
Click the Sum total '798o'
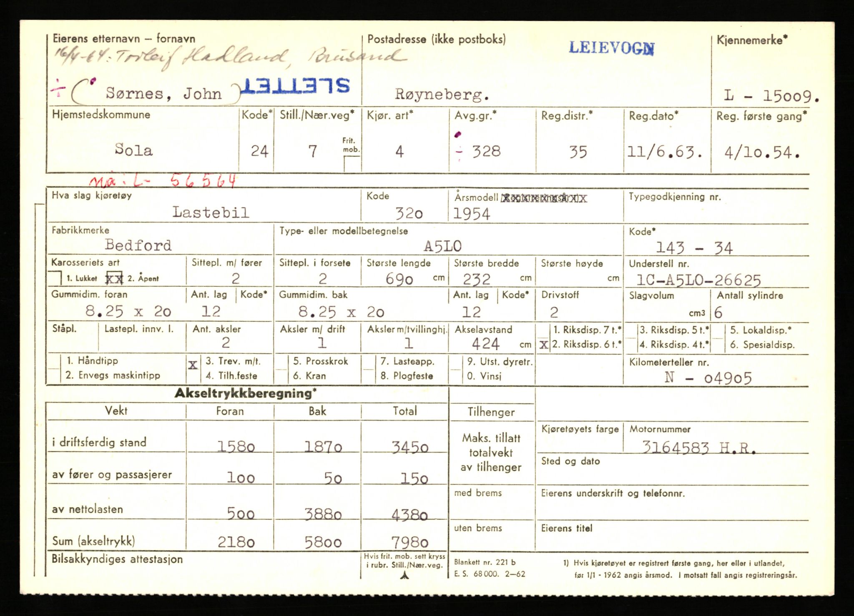(410, 542)
